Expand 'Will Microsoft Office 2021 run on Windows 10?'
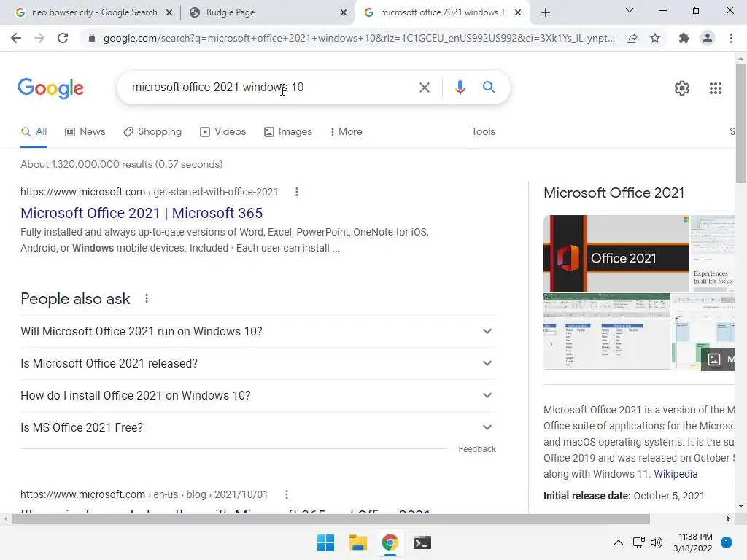This screenshot has height=560, width=747. [258, 332]
